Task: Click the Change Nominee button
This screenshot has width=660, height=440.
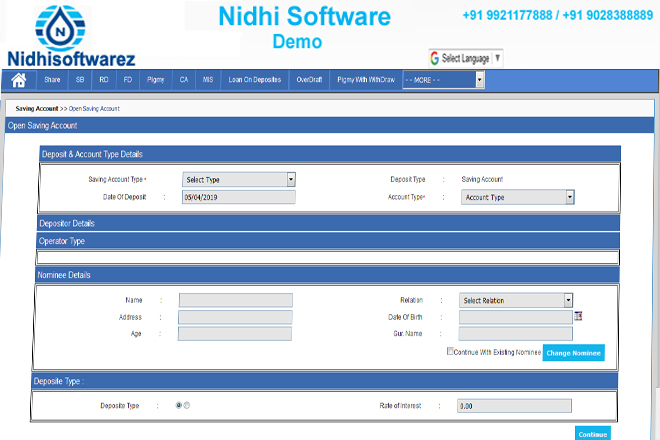Action: tap(574, 353)
